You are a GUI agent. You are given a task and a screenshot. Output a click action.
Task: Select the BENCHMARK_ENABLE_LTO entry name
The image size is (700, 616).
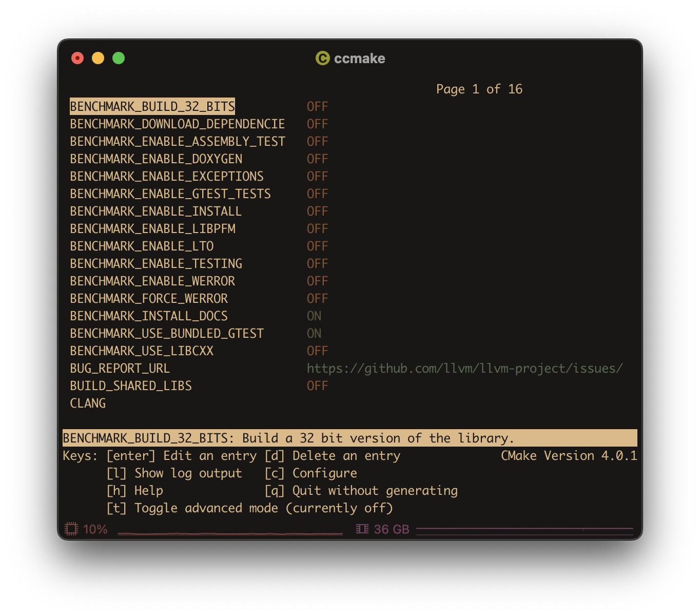tap(142, 246)
